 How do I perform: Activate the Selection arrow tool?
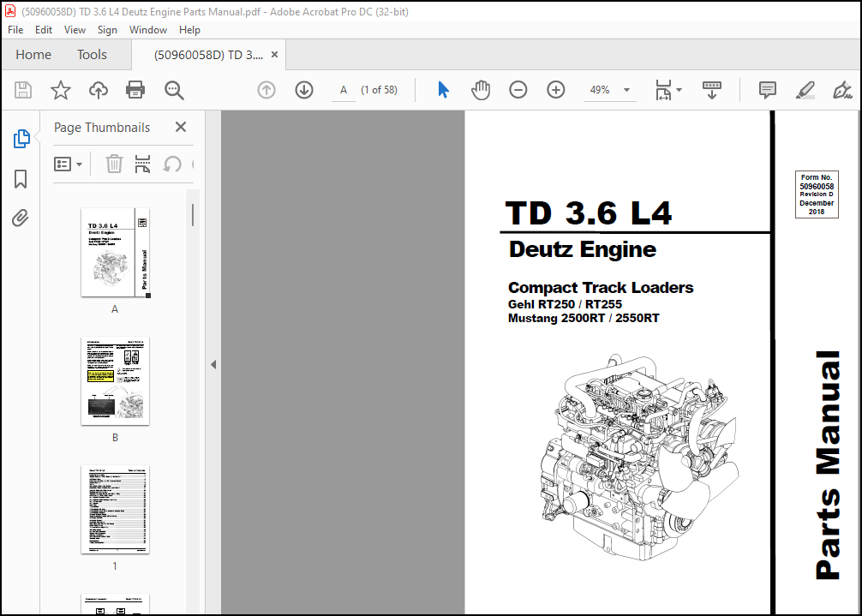[x=443, y=90]
